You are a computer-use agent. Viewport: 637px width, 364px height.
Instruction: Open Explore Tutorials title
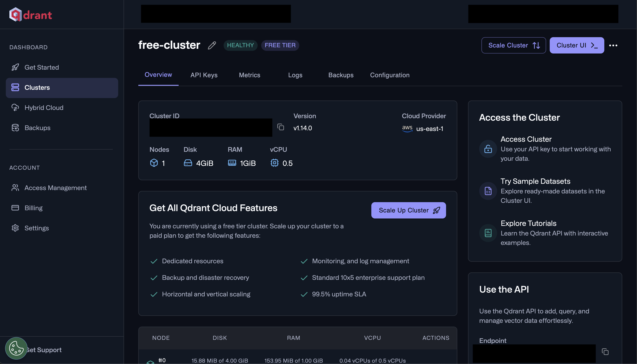(x=528, y=223)
